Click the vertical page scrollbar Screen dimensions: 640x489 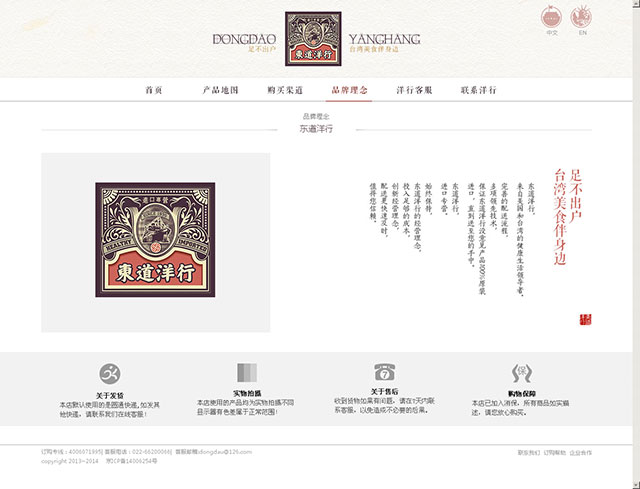click(x=636, y=244)
